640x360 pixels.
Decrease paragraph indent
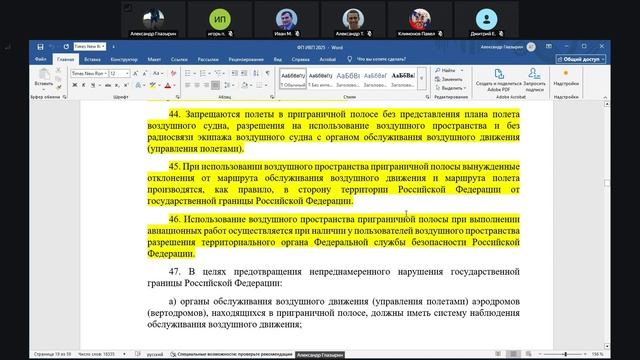(235, 73)
